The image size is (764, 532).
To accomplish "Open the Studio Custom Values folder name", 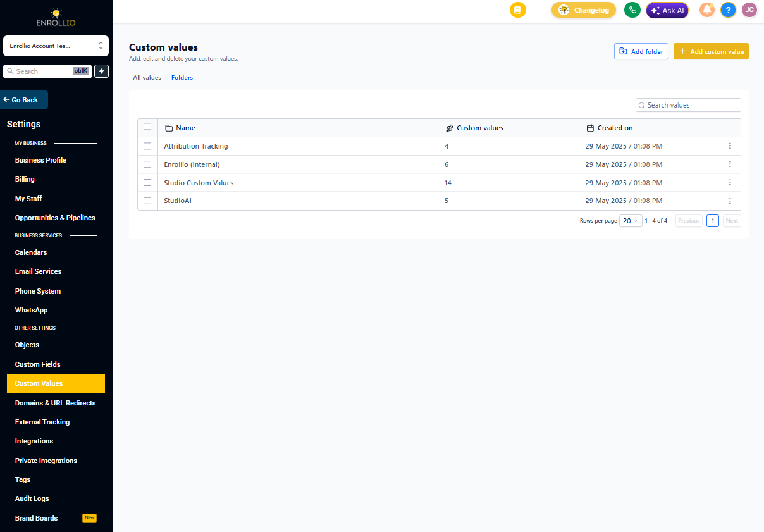I will point(199,183).
